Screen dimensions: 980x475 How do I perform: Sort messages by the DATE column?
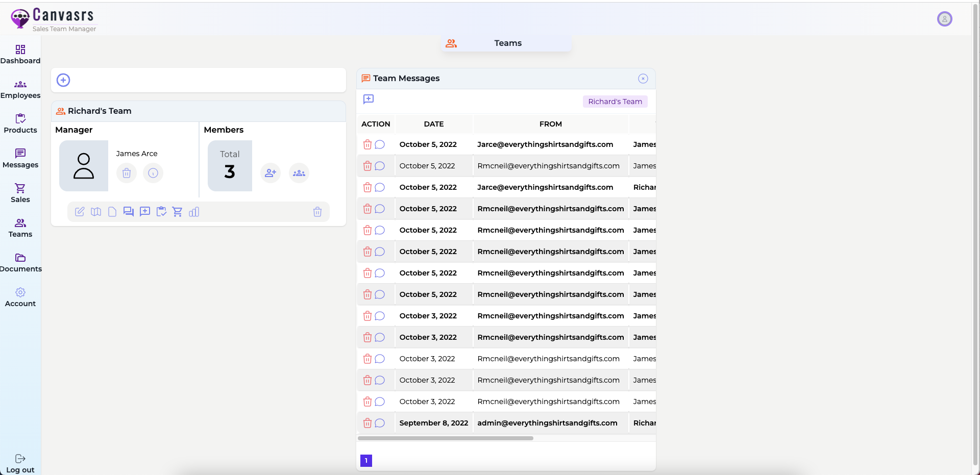click(x=434, y=124)
